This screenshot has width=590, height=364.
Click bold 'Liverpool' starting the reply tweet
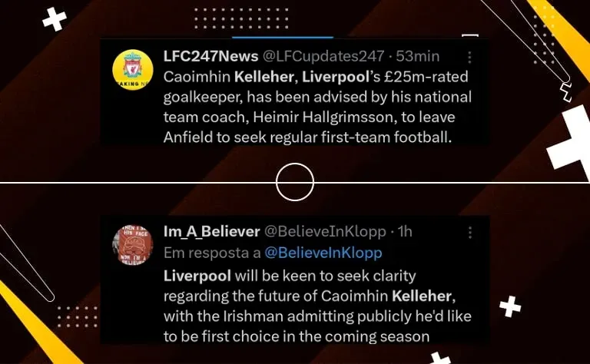(x=197, y=276)
